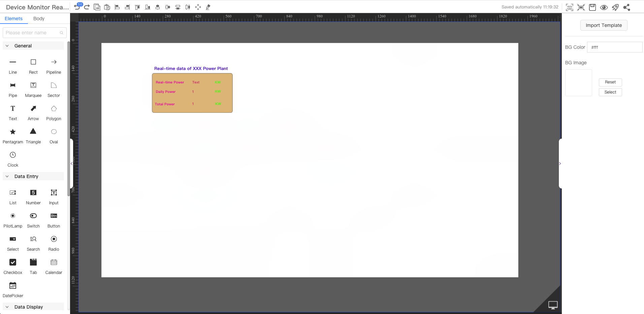The image size is (644, 314).
Task: Reset the background image
Action: [610, 82]
